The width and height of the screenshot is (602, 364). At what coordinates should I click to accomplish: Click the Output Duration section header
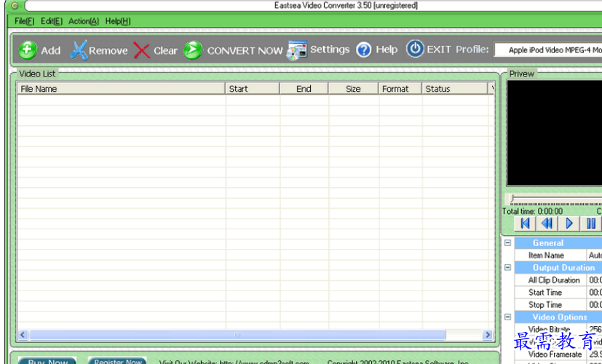[x=558, y=268]
